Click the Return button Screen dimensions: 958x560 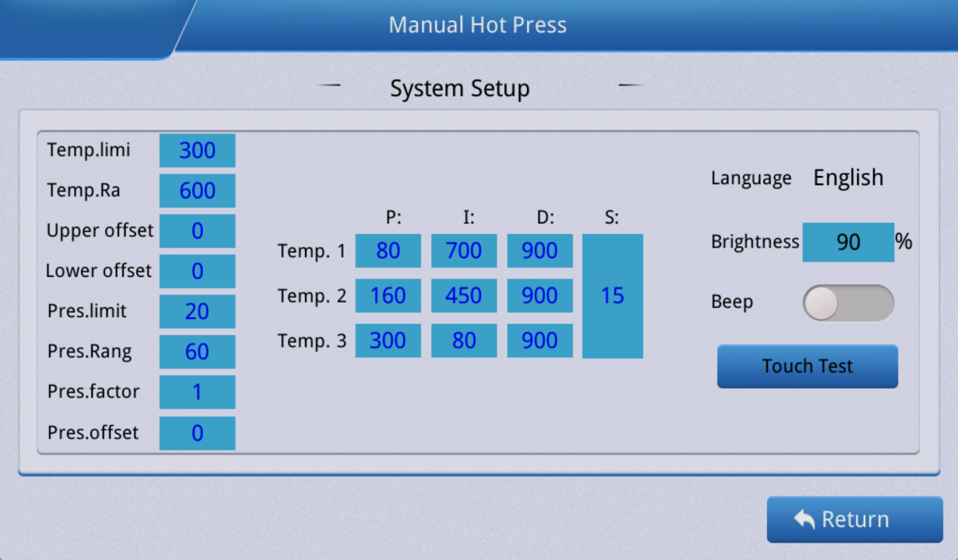pos(855,519)
